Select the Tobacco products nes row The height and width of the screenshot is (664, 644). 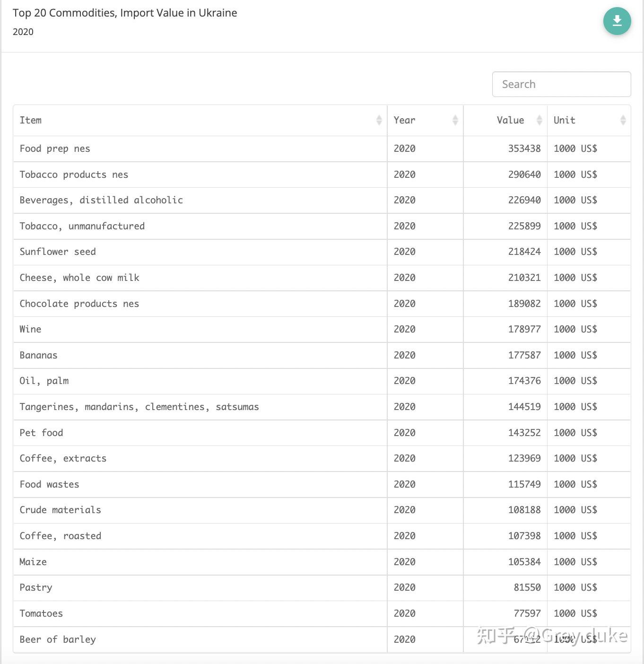74,175
